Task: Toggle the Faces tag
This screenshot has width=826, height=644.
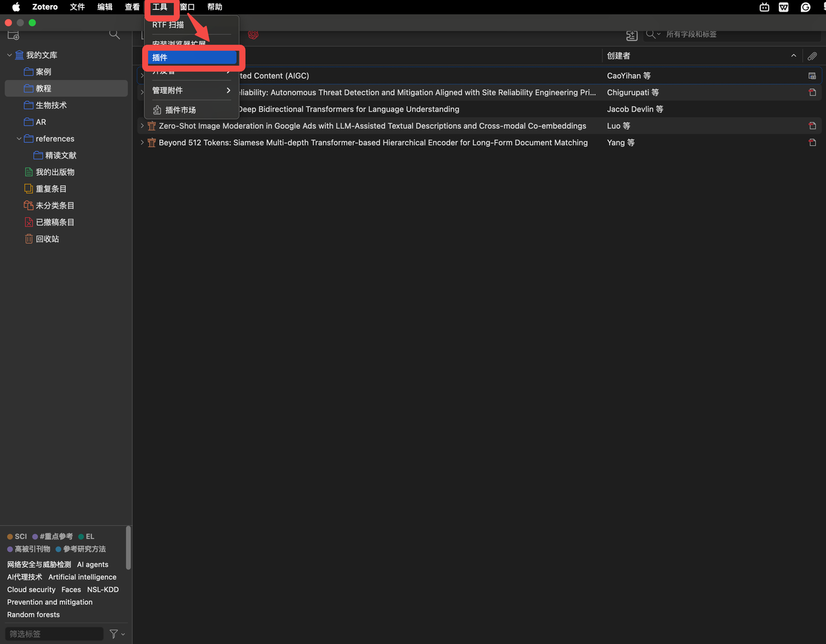Action: (71, 590)
